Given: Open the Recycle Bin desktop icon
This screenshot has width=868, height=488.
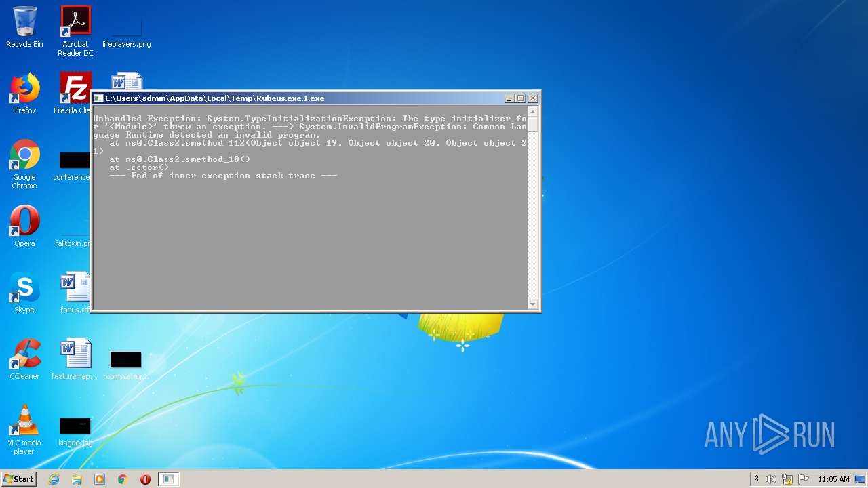Looking at the screenshot, I should (24, 27).
